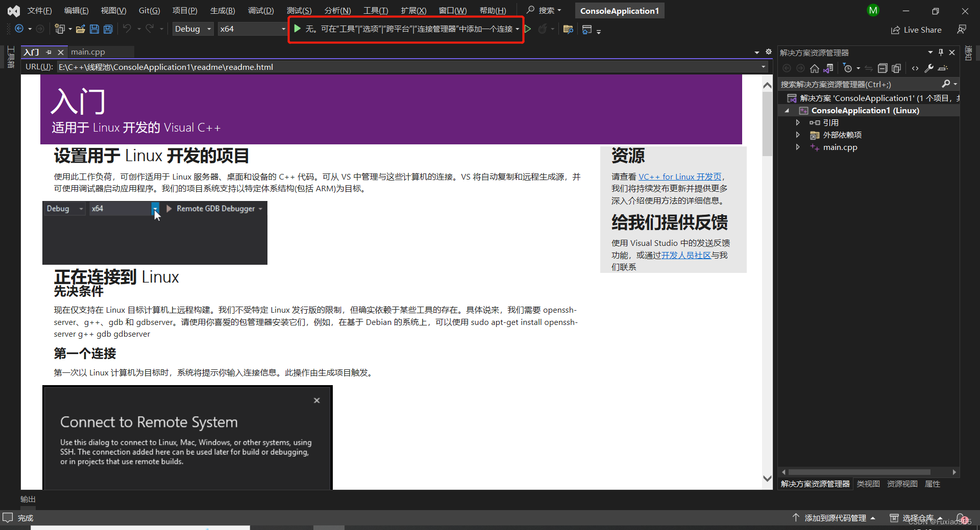
Task: Click pending changes filter clock icon
Action: pos(848,68)
